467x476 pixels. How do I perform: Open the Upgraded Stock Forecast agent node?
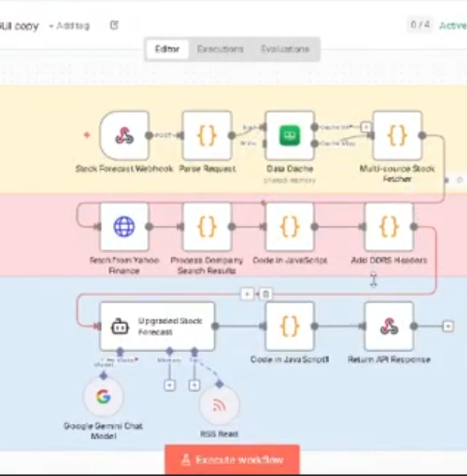(157, 326)
